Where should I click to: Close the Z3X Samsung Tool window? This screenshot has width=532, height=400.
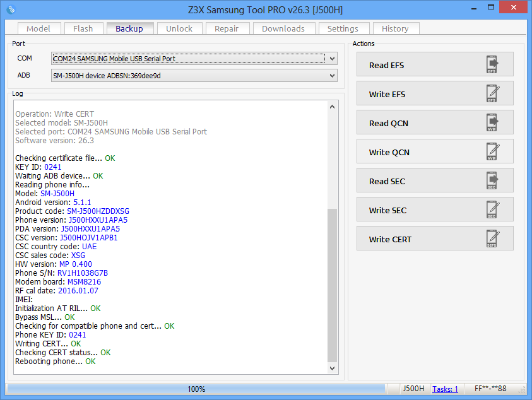click(x=514, y=7)
